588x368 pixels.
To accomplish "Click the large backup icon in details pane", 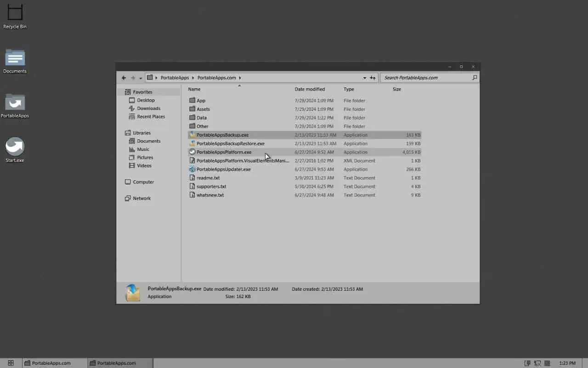I will point(132,293).
